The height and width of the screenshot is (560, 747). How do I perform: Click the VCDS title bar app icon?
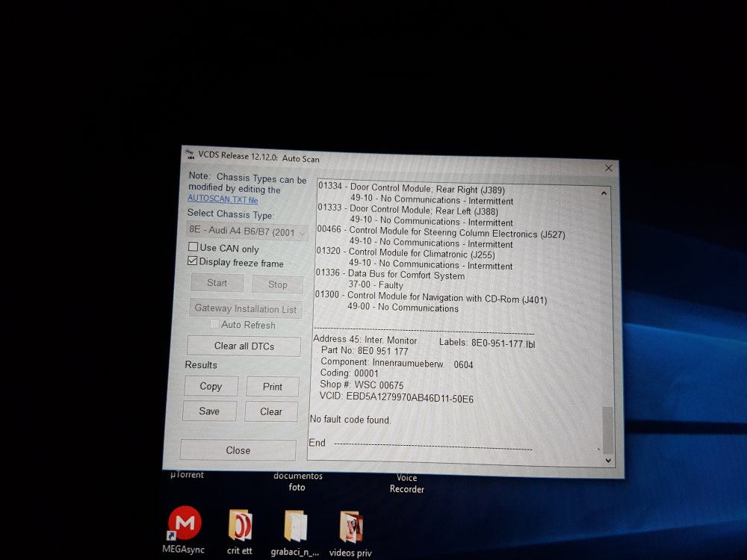pos(190,155)
